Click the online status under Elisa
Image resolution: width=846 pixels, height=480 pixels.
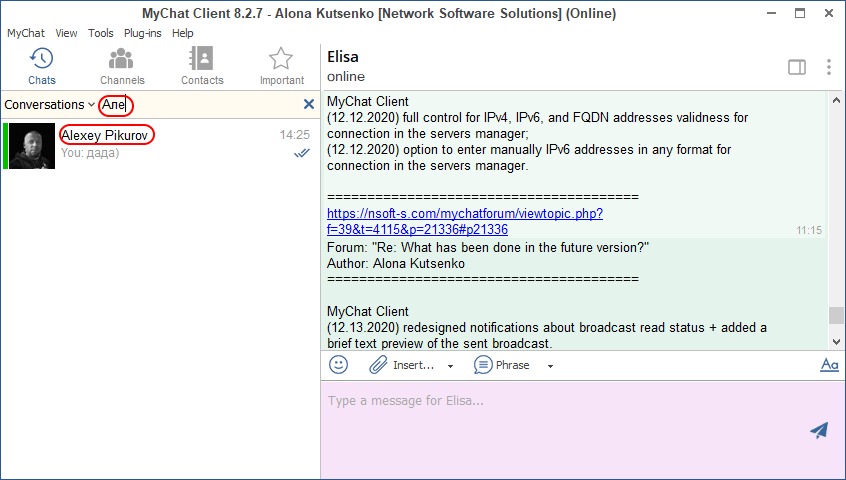click(346, 77)
